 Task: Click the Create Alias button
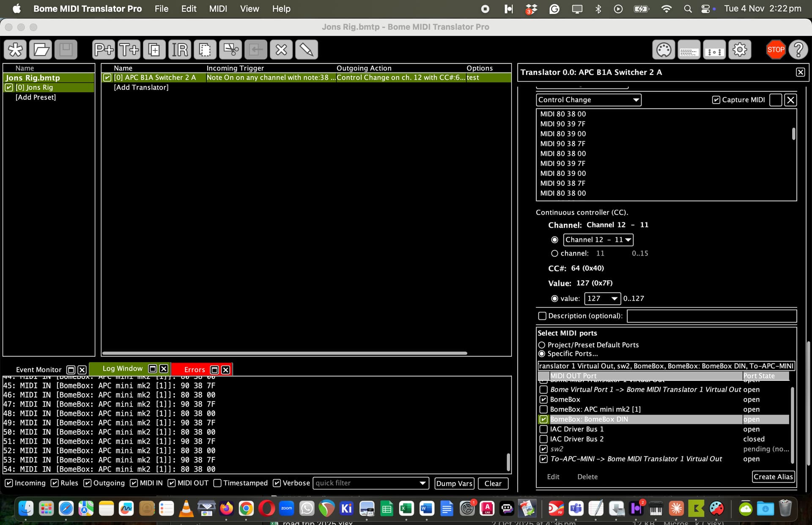tap(773, 477)
